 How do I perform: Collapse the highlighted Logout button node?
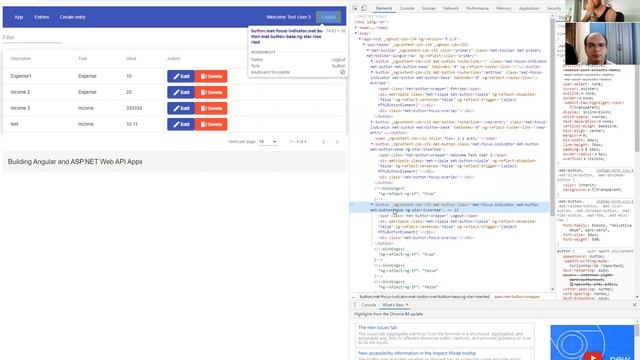coord(372,204)
